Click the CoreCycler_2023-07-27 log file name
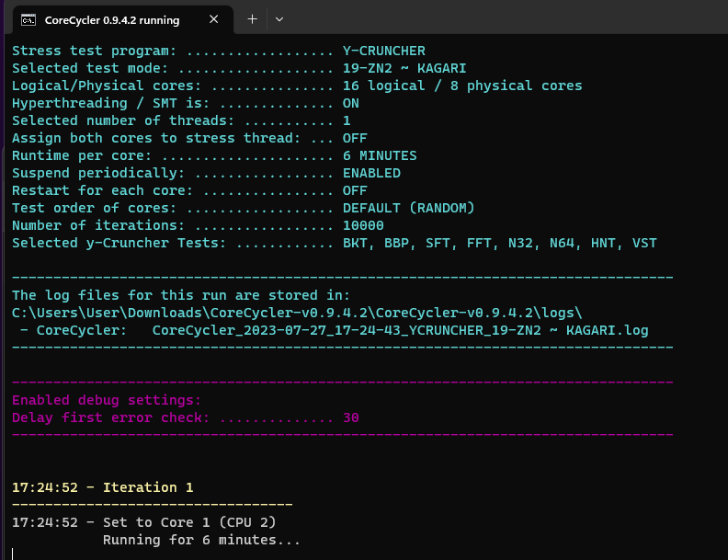 pos(400,331)
